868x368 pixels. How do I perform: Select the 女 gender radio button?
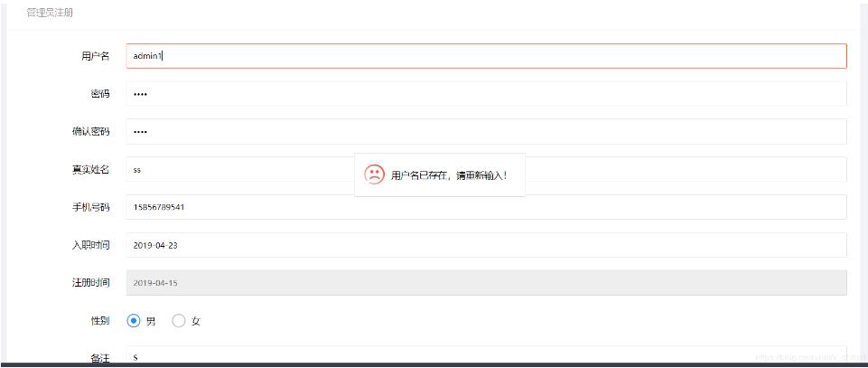179,321
